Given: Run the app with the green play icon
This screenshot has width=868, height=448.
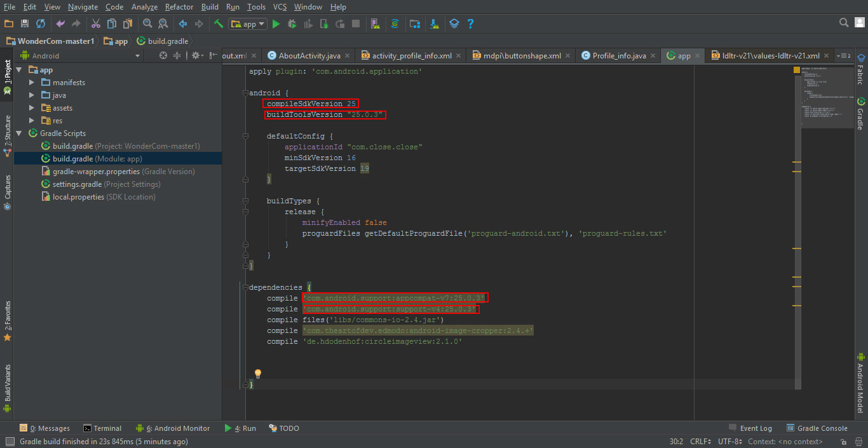Looking at the screenshot, I should pos(276,24).
